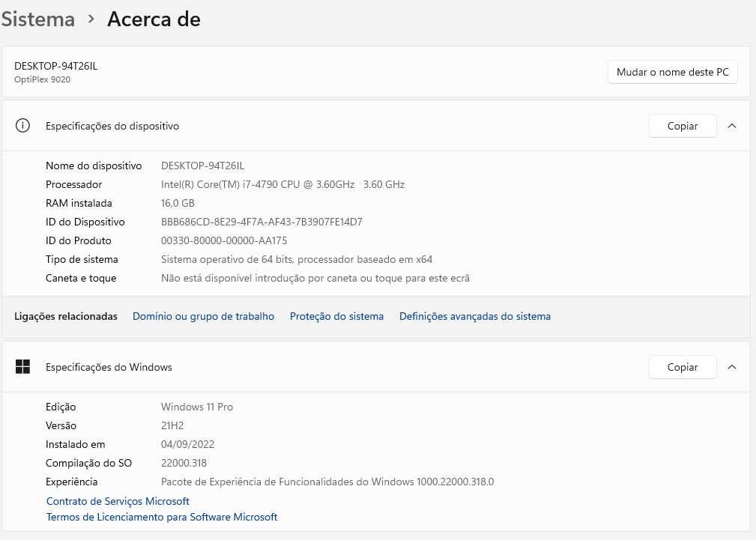This screenshot has height=540, width=756.
Task: Select the 16,0 GB RAM value
Action: click(178, 203)
